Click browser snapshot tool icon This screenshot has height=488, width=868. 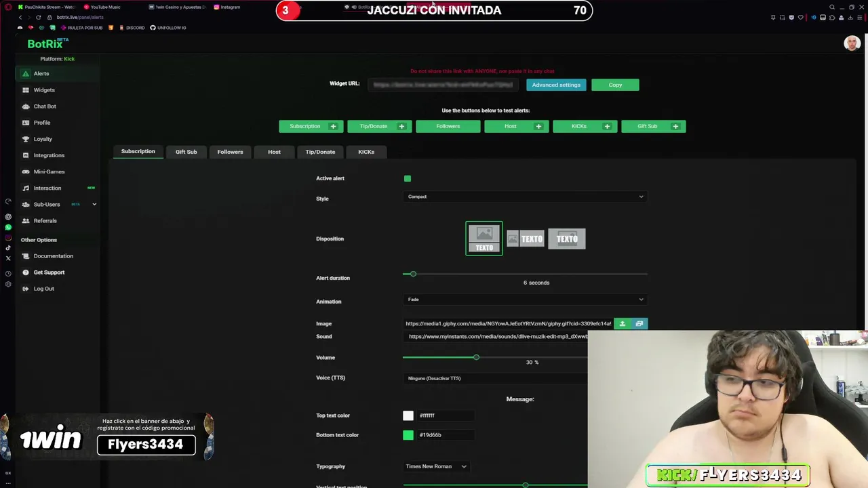(782, 18)
